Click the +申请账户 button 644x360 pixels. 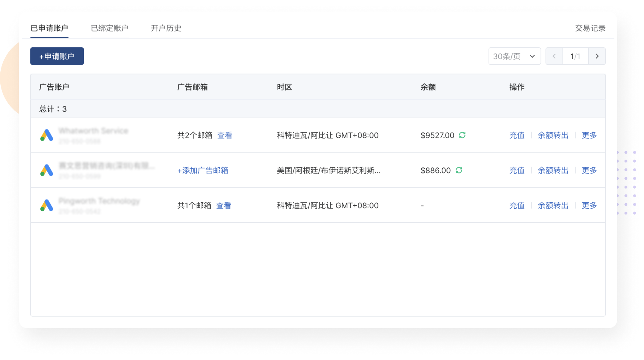[57, 56]
